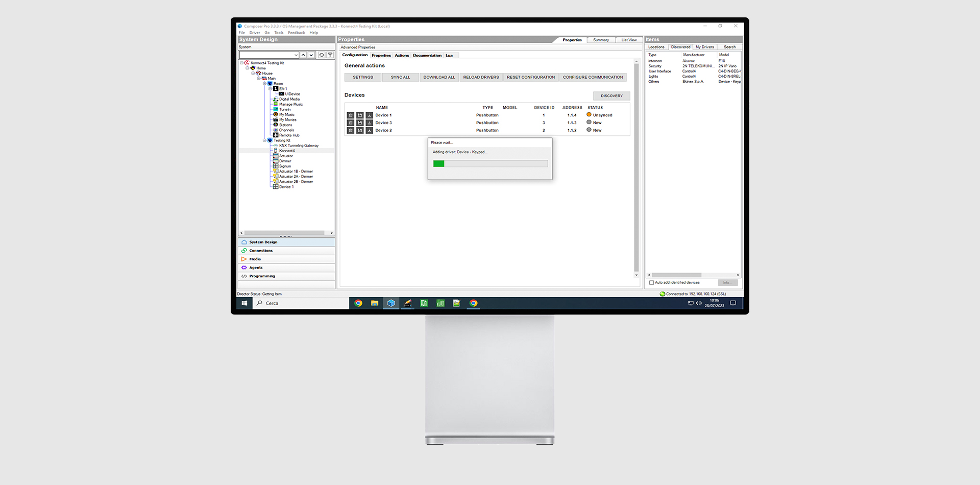The height and width of the screenshot is (485, 980).
Task: Open Composer Pro from the Windows taskbar
Action: coord(391,303)
